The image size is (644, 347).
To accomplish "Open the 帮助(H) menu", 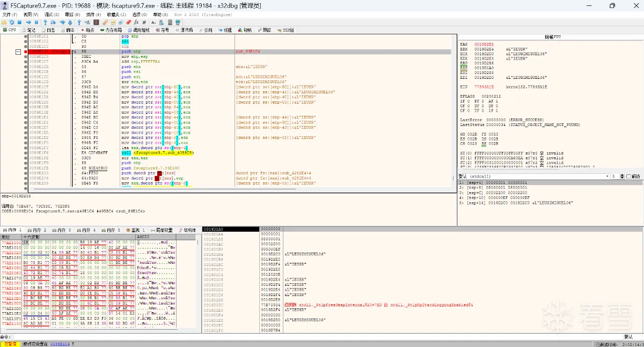I will click(160, 14).
